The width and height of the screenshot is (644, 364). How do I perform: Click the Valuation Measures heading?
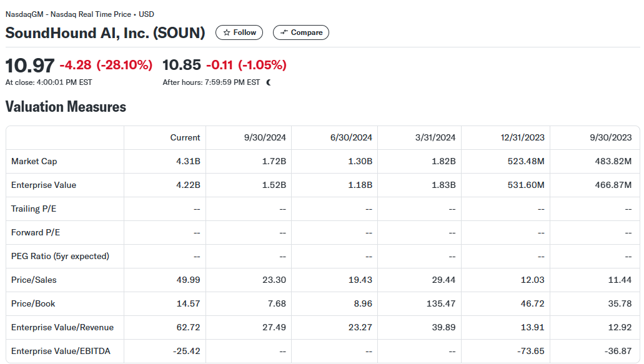(x=66, y=107)
